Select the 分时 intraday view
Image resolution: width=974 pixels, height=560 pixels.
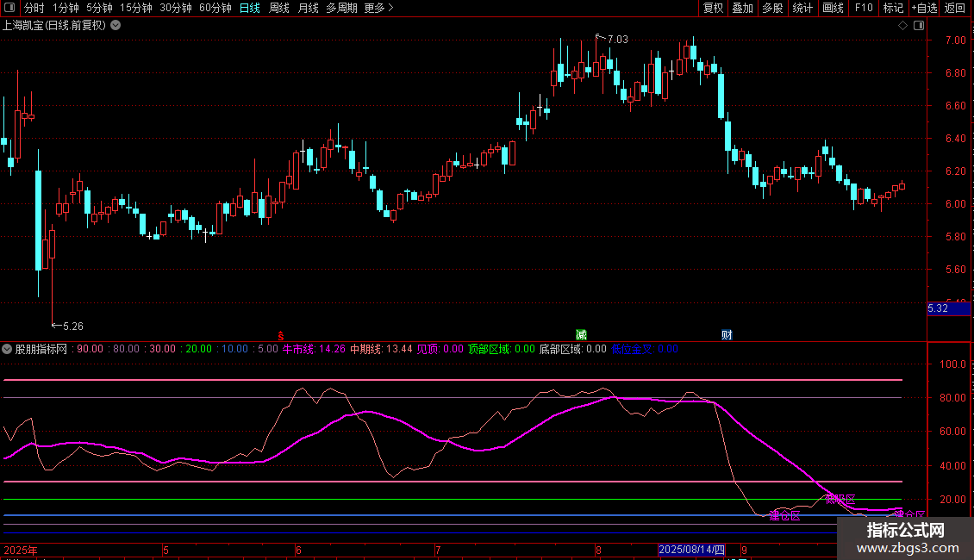[34, 8]
